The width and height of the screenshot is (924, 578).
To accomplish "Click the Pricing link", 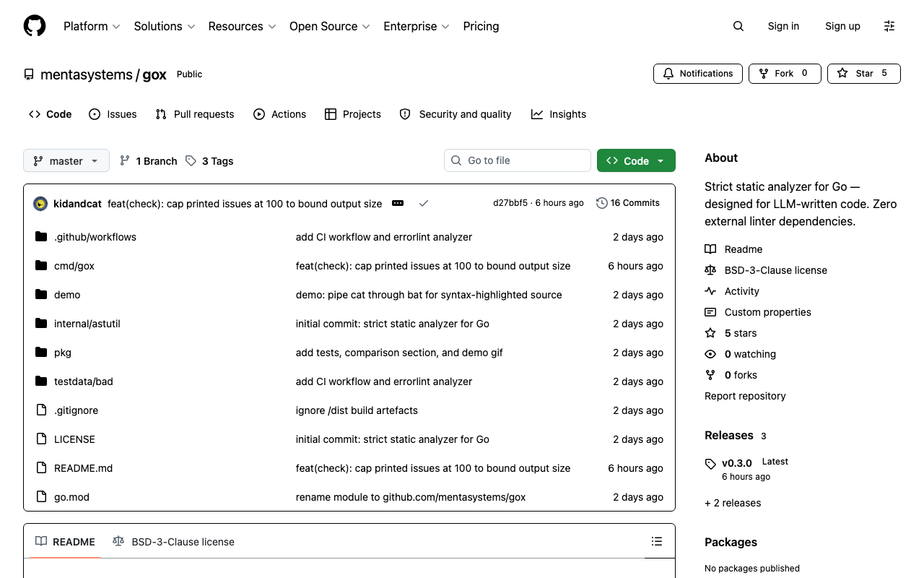I will (x=481, y=26).
